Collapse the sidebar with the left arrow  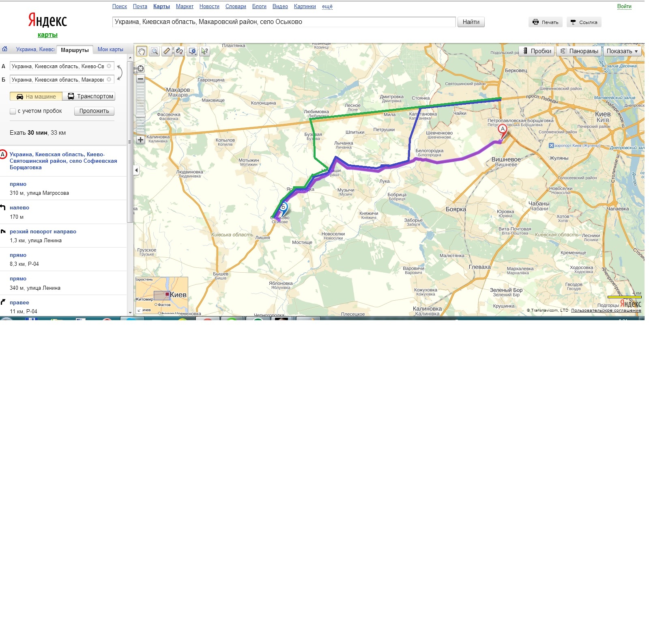pos(136,170)
